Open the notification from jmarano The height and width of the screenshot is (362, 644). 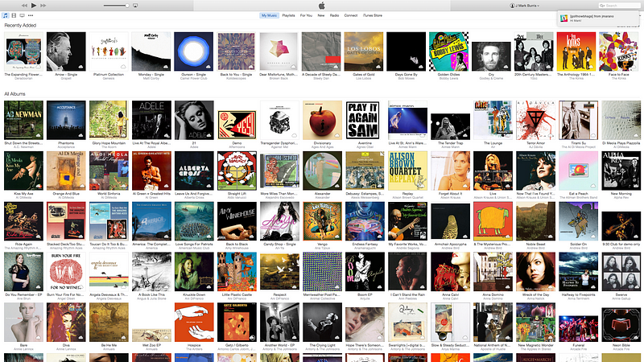(x=598, y=18)
